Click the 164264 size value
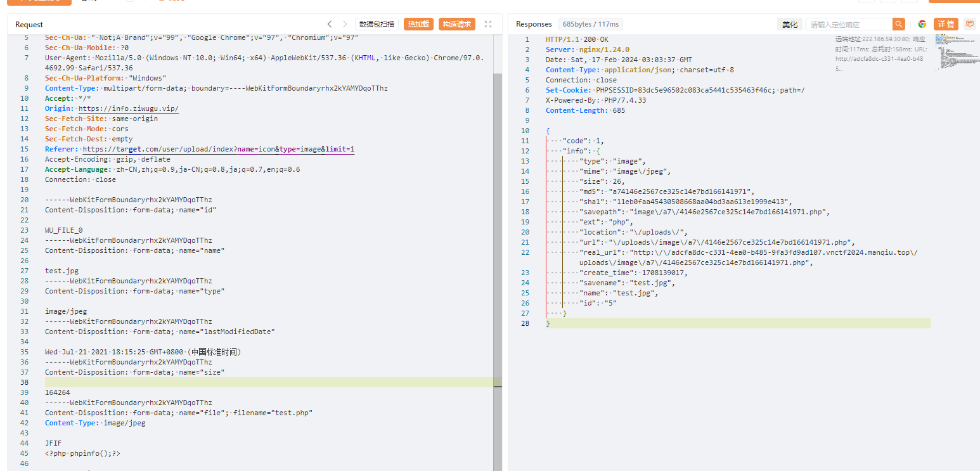This screenshot has width=980, height=471. (58, 392)
